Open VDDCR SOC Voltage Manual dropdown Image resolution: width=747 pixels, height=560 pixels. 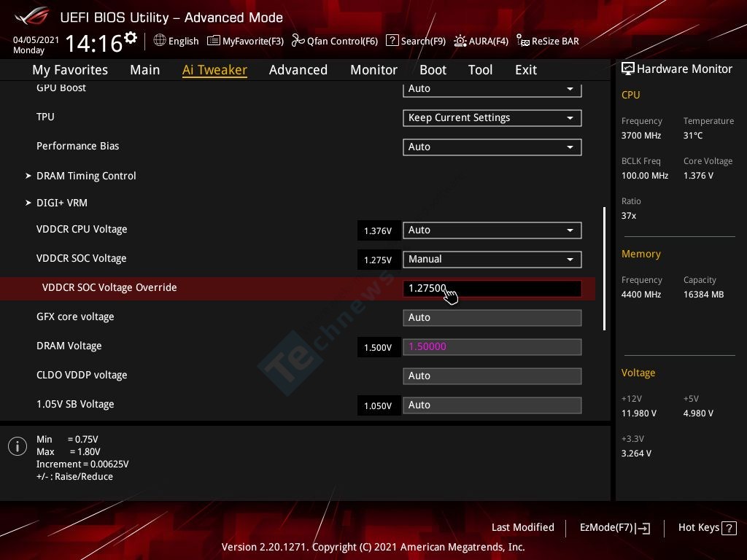point(492,260)
